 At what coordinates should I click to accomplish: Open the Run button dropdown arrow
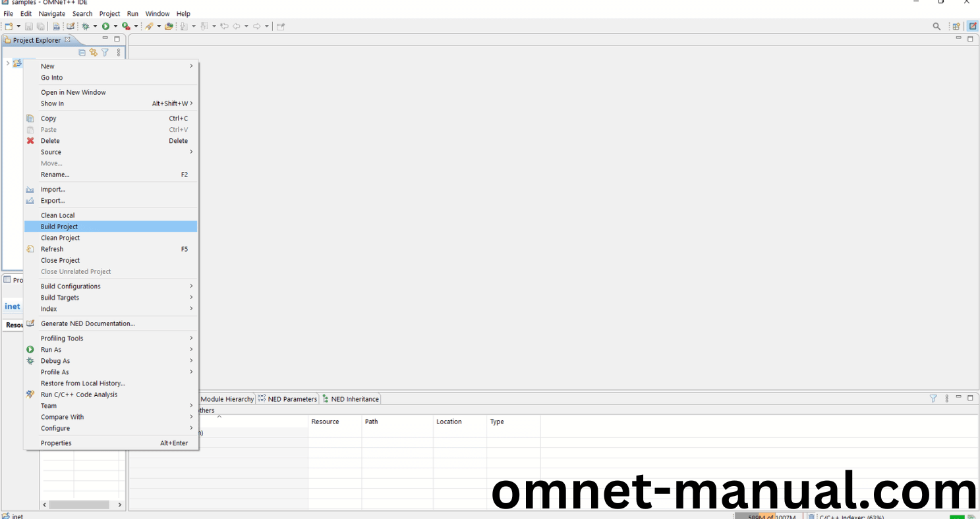coord(115,26)
